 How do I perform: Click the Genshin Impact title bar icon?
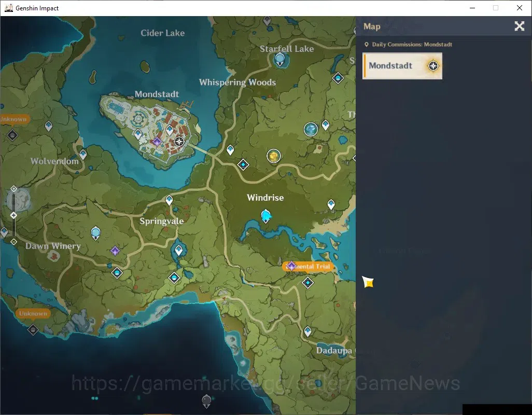(8, 8)
